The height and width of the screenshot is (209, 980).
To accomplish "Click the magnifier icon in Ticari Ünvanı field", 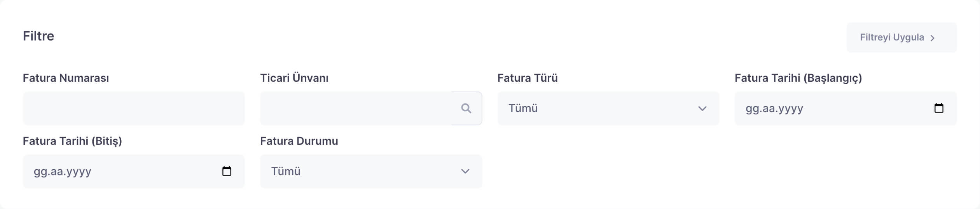I will (466, 108).
